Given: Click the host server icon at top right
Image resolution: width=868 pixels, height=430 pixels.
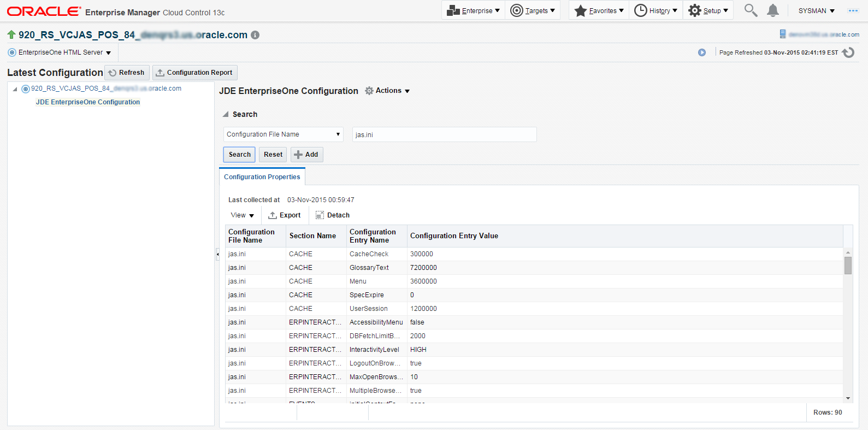Looking at the screenshot, I should pyautogui.click(x=783, y=34).
